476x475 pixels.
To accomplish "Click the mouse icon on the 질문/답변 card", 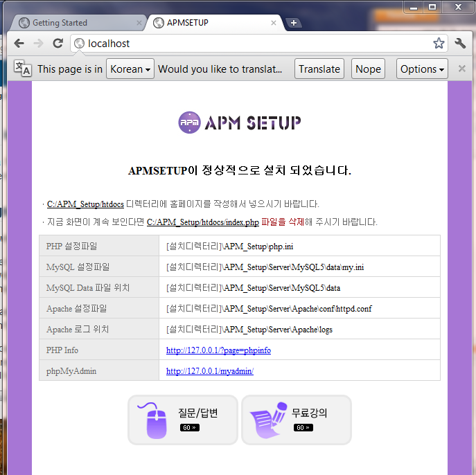I will click(x=153, y=420).
